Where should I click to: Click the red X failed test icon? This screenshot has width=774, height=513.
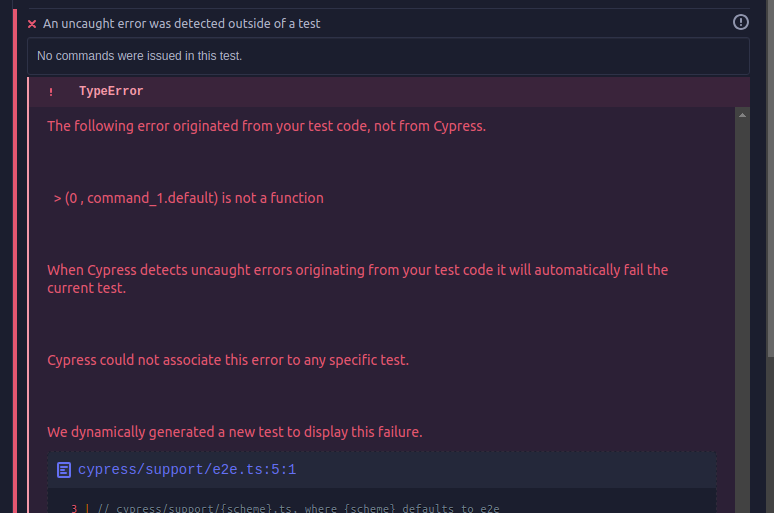tap(32, 23)
